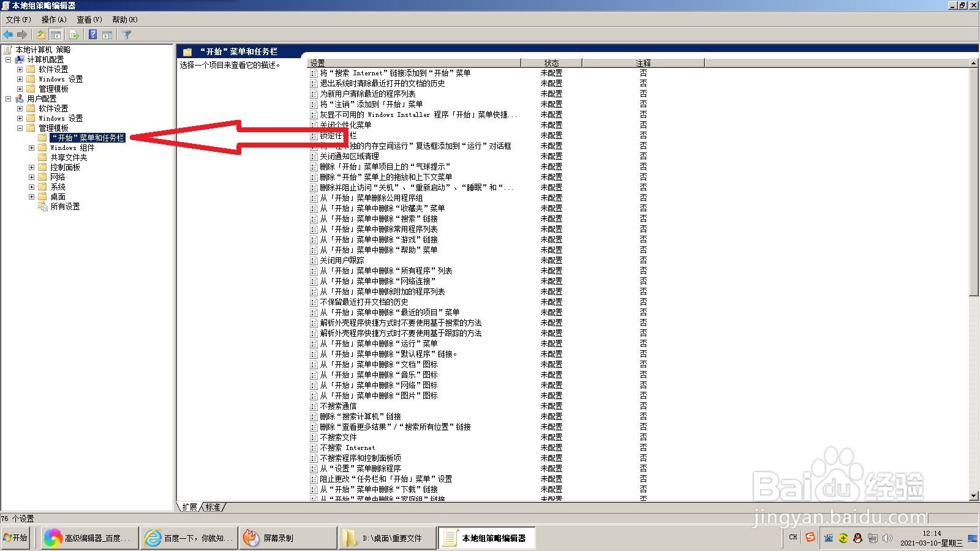980x551 pixels.
Task: Click the Export List toolbar icon
Action: (x=73, y=34)
